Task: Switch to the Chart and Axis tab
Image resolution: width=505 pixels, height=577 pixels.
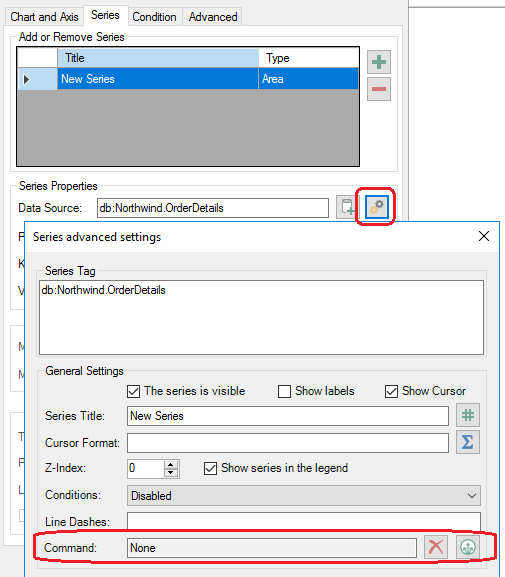Action: pos(44,17)
